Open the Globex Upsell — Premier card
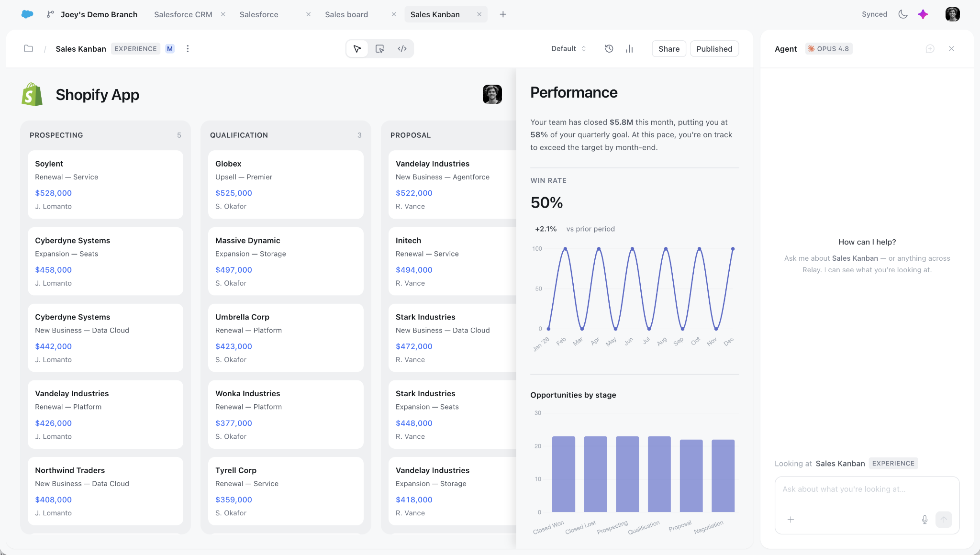980x555 pixels. [286, 185]
